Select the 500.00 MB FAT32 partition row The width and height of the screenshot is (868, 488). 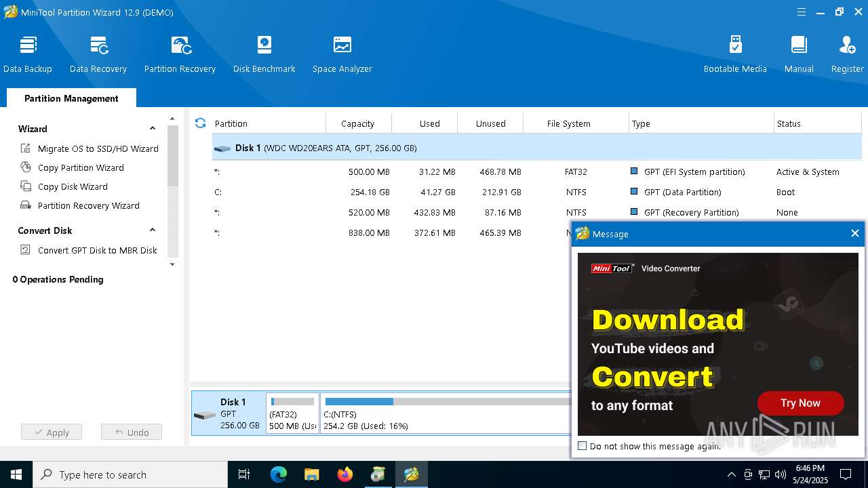pos(537,171)
